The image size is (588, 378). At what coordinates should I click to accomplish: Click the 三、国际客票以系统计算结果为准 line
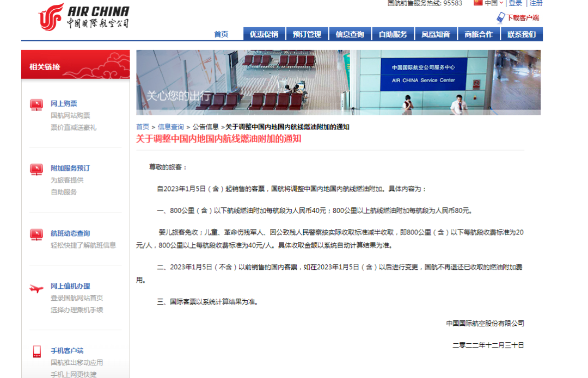coord(207,301)
